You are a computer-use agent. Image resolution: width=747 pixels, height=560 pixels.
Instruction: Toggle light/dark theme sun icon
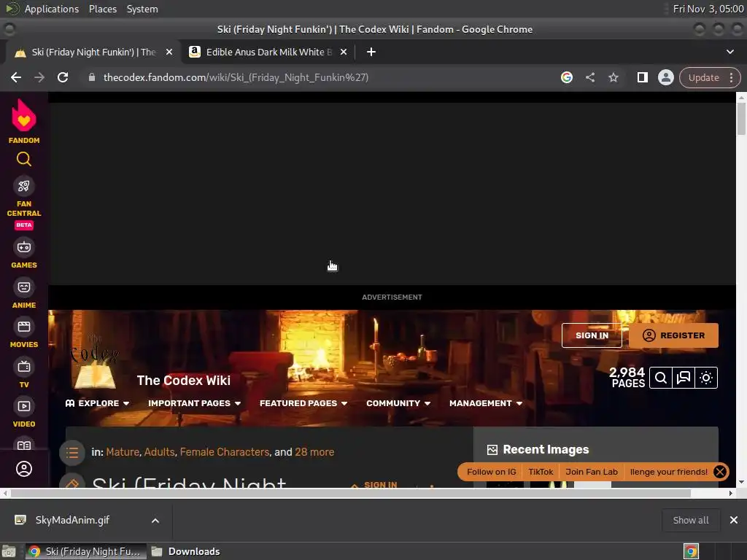point(706,378)
